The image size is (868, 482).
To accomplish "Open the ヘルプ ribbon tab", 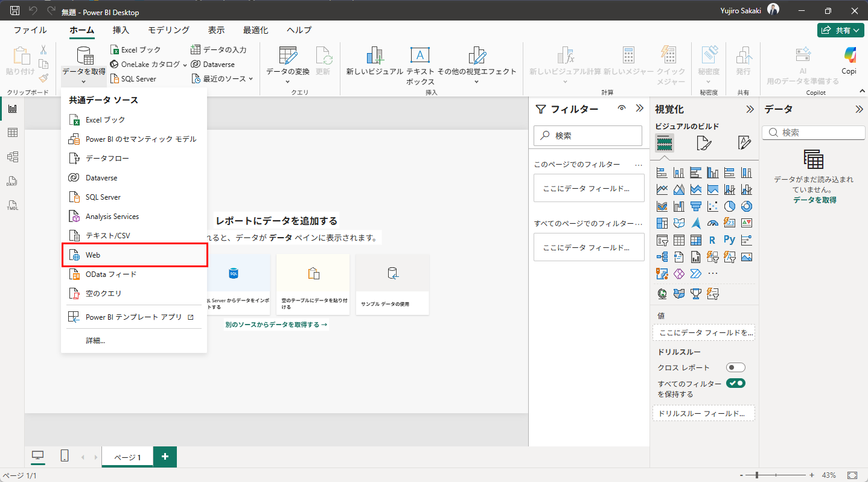I will (x=299, y=30).
